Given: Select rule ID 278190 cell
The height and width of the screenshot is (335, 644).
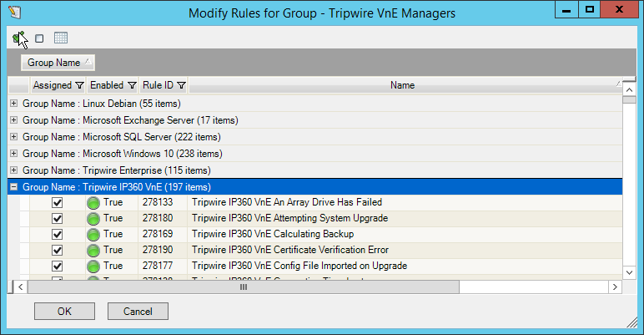Looking at the screenshot, I should (x=163, y=250).
